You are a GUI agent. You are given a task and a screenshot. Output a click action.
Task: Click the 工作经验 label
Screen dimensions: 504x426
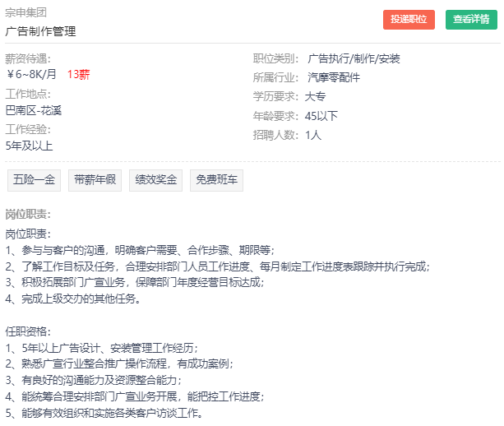click(x=28, y=130)
